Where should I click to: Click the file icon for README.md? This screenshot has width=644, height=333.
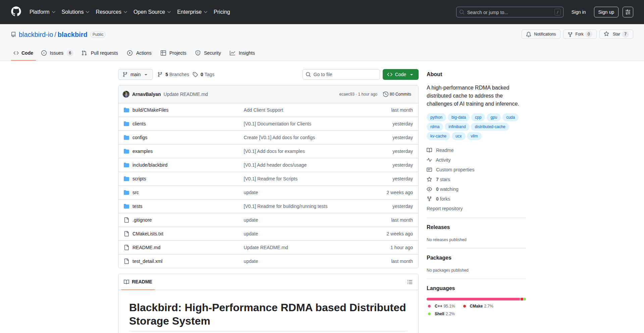click(126, 247)
